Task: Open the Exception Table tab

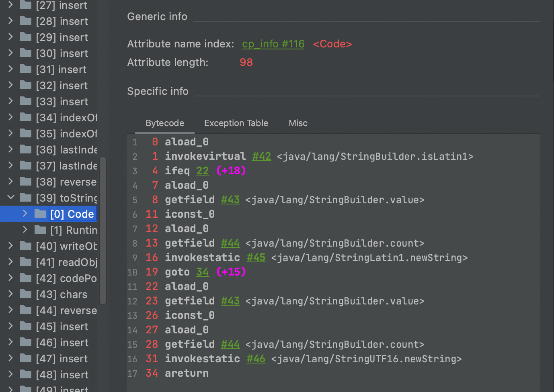Action: (x=236, y=123)
